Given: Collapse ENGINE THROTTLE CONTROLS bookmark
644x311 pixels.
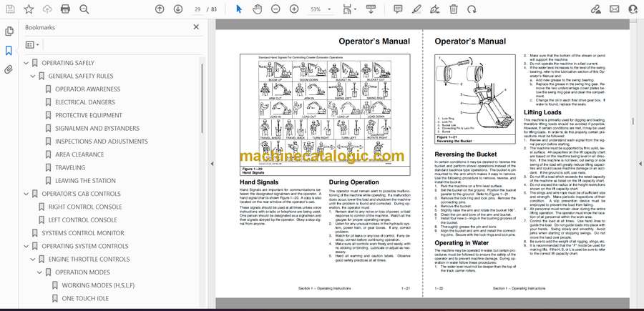Looking at the screenshot, I should coord(33,260).
